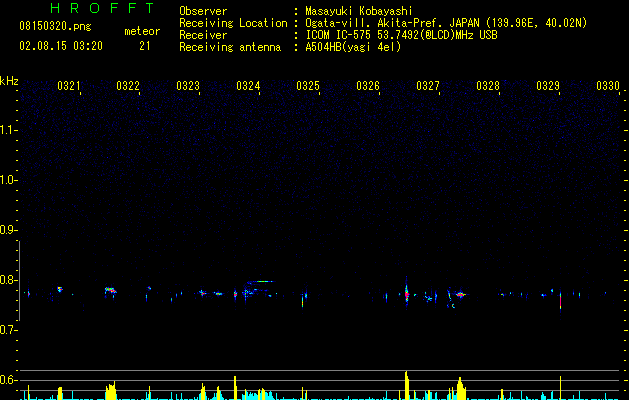
Task: Click the horizontal echo line after 0324
Action: 260,282
